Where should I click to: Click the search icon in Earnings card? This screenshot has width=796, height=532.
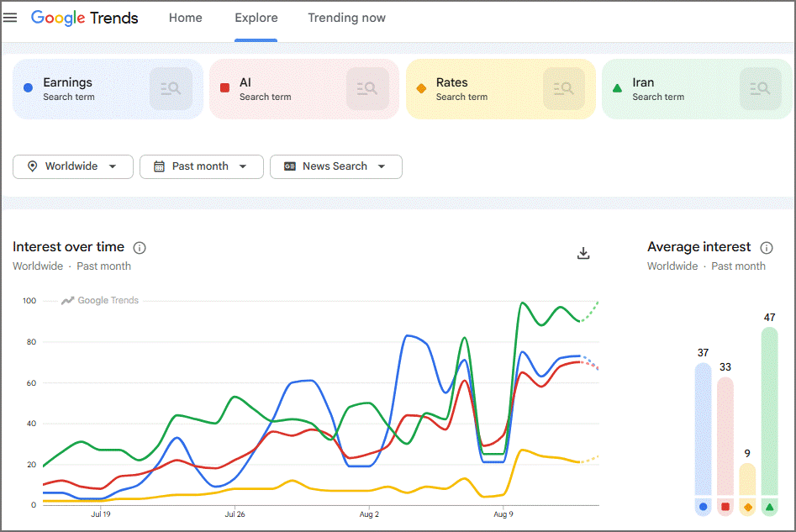171,89
